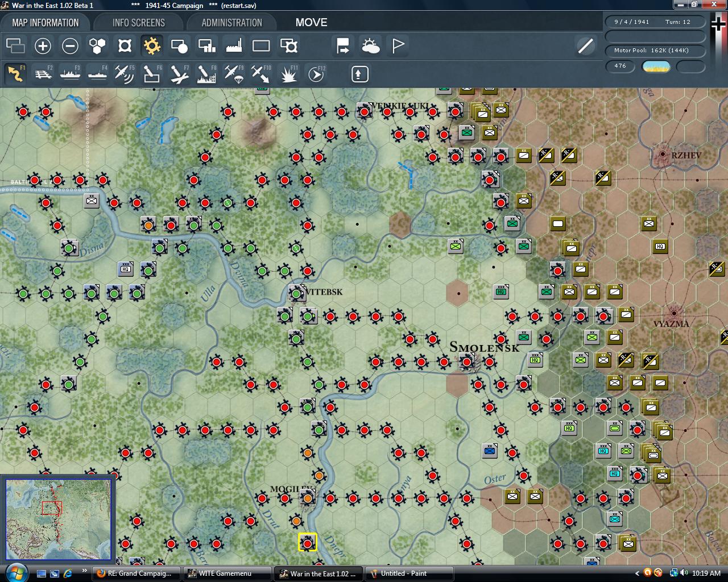Toggle the rectangle-with-gear toolbar icon

288,46
